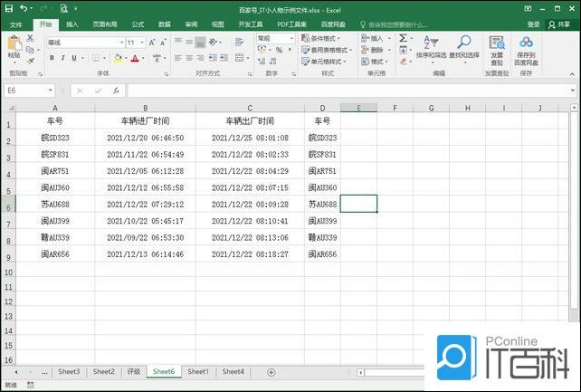Click the Merge and Center icon
Viewport: 581px width, 392px height.
239,58
